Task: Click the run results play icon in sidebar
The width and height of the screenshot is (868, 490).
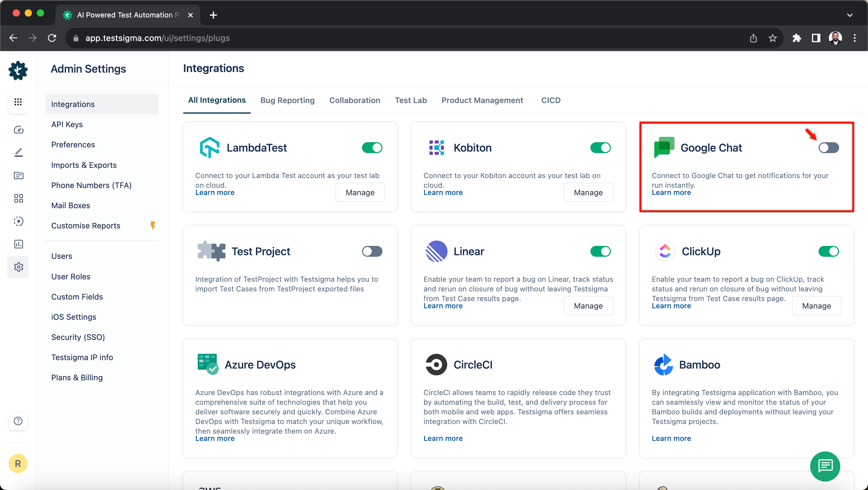Action: (x=18, y=221)
